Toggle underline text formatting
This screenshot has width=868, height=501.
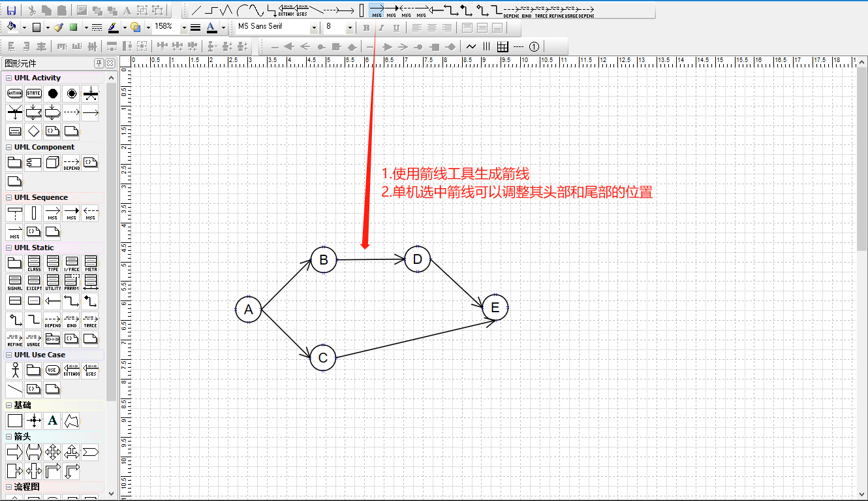397,27
